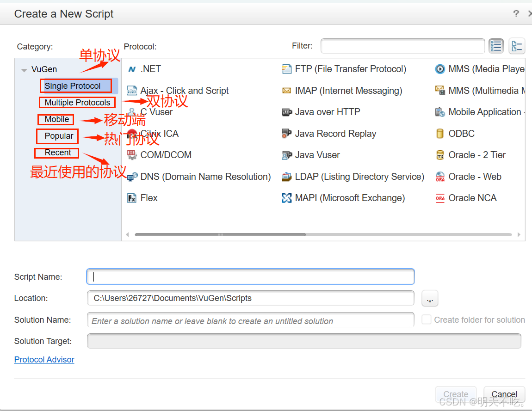Click the MMS Media Player icon
The image size is (532, 411).
coord(440,69)
